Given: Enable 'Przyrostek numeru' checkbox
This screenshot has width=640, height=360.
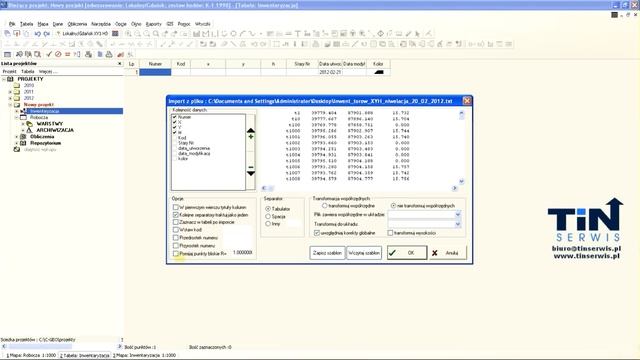Looking at the screenshot, I should (x=176, y=245).
